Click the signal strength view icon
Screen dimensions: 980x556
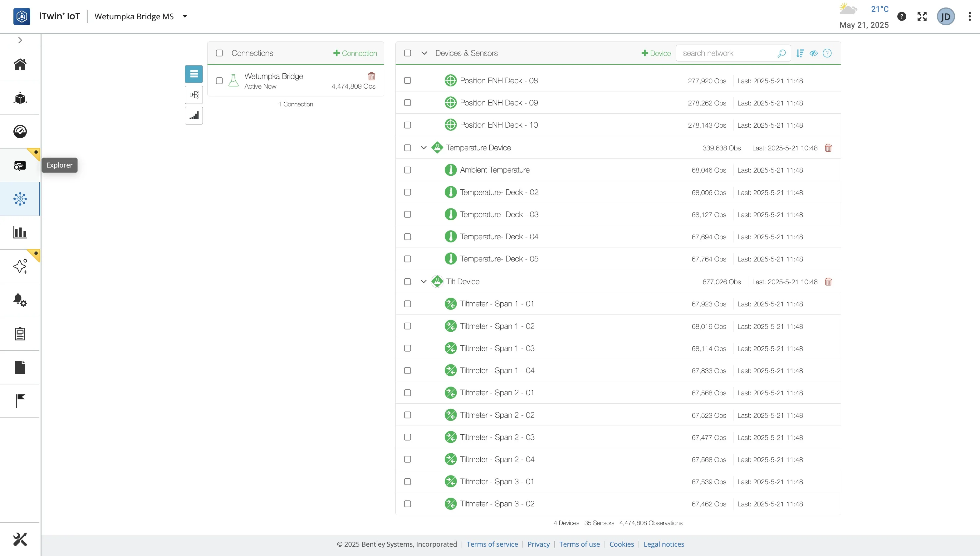coord(194,115)
